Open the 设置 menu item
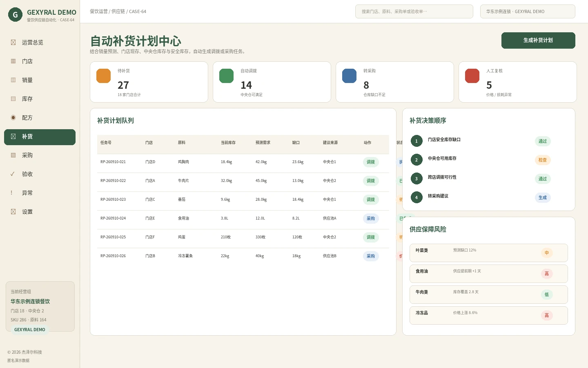The width and height of the screenshot is (588, 368). click(x=40, y=212)
